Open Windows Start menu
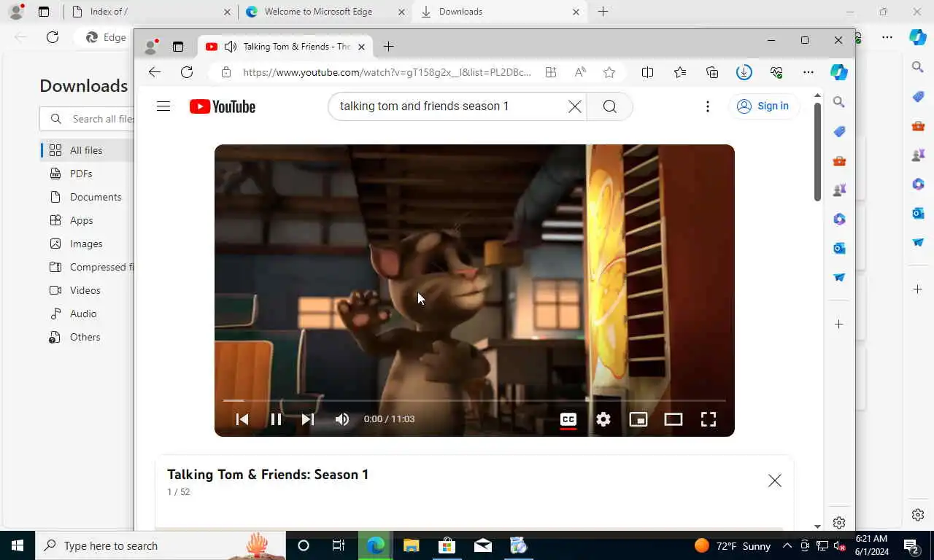The height and width of the screenshot is (560, 934). [x=17, y=545]
